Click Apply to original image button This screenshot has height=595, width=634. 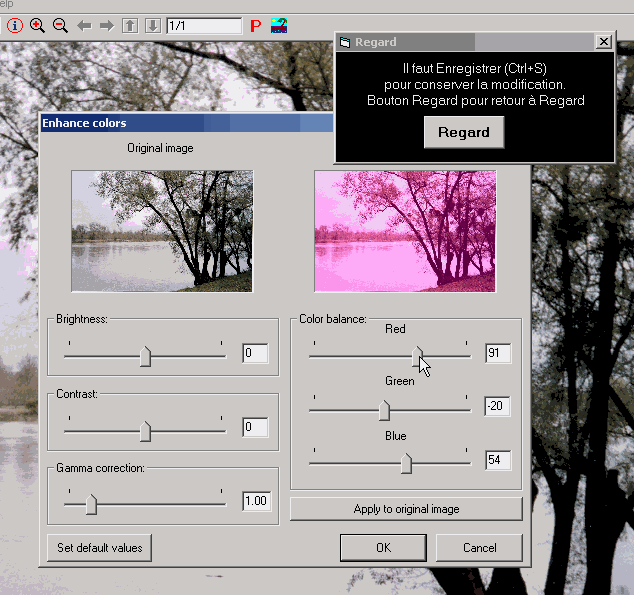(406, 509)
